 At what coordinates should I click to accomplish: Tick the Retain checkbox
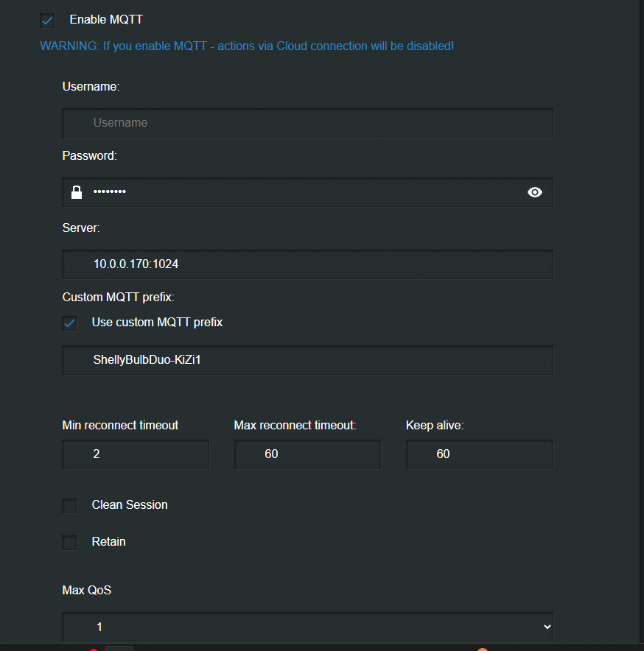point(70,543)
